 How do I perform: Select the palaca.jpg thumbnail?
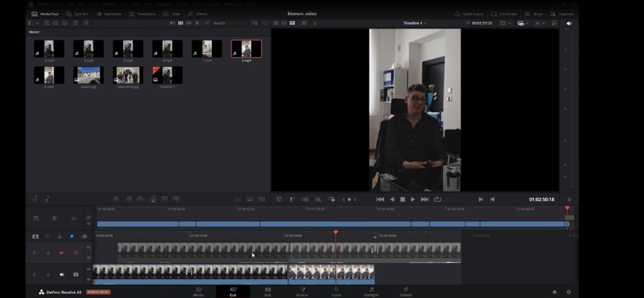click(88, 75)
